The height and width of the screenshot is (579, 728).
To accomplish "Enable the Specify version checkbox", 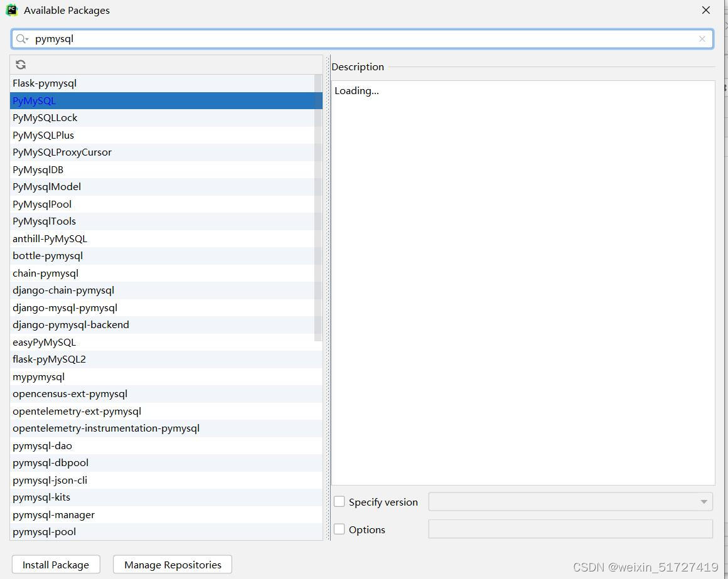I will [340, 501].
